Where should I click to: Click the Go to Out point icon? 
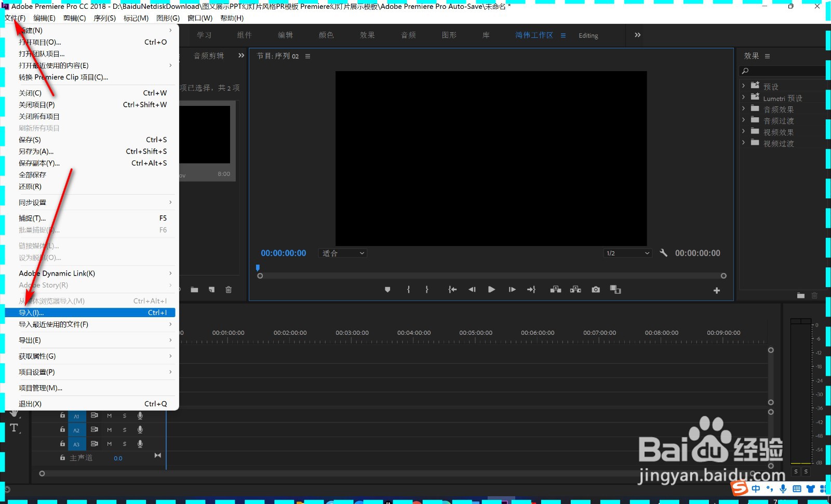(531, 290)
